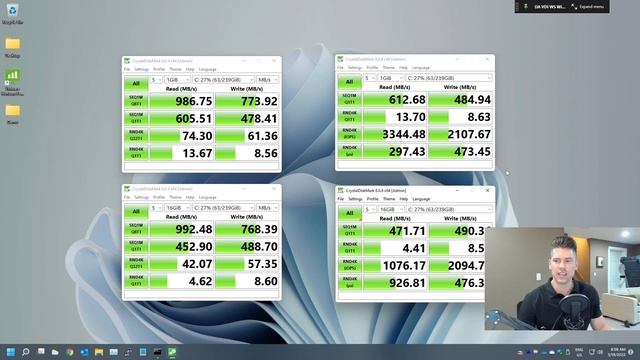The height and width of the screenshot is (360, 640).
Task: Click the 297.43 read result
Action: (x=395, y=151)
